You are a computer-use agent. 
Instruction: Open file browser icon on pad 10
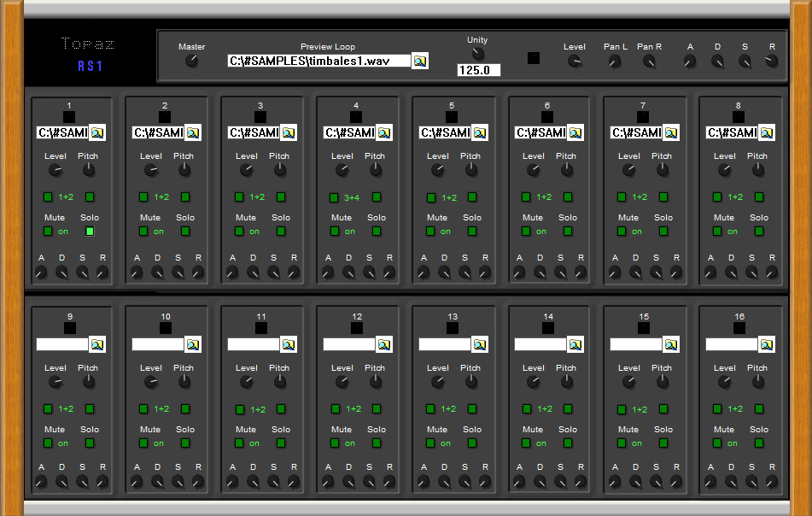click(x=193, y=344)
